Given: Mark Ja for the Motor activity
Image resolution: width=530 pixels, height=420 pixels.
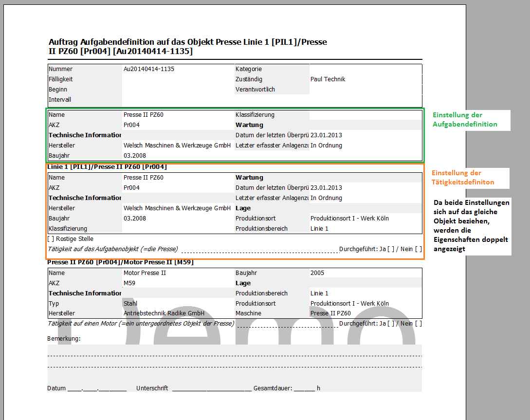Looking at the screenshot, I should pyautogui.click(x=391, y=323).
